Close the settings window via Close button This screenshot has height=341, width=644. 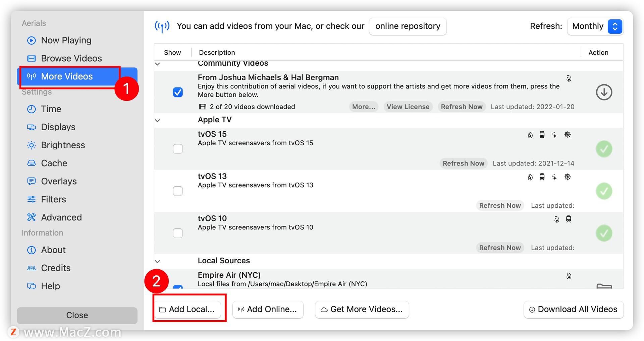click(77, 315)
